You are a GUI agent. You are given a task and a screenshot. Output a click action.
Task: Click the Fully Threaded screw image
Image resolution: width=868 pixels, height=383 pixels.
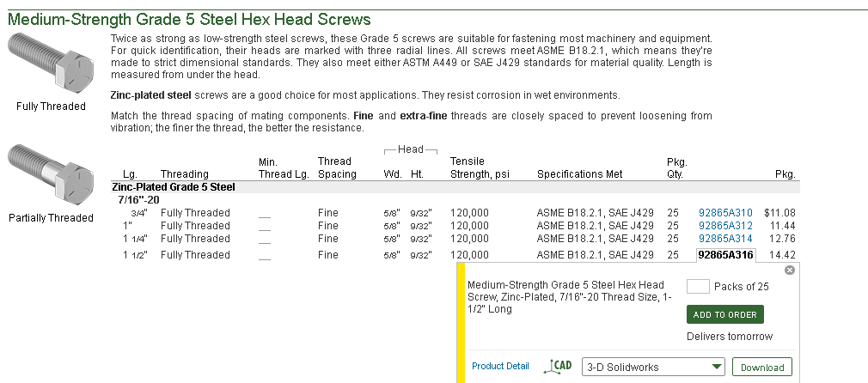51,65
